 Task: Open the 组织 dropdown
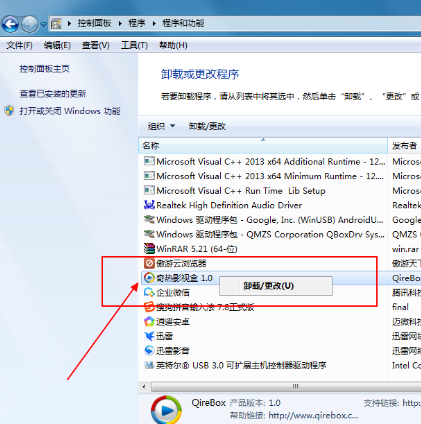(161, 126)
